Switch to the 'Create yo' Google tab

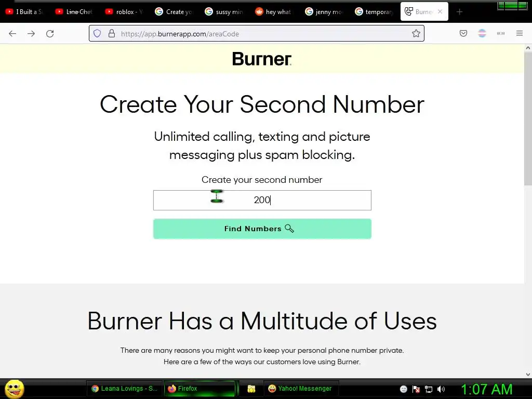pos(174,12)
